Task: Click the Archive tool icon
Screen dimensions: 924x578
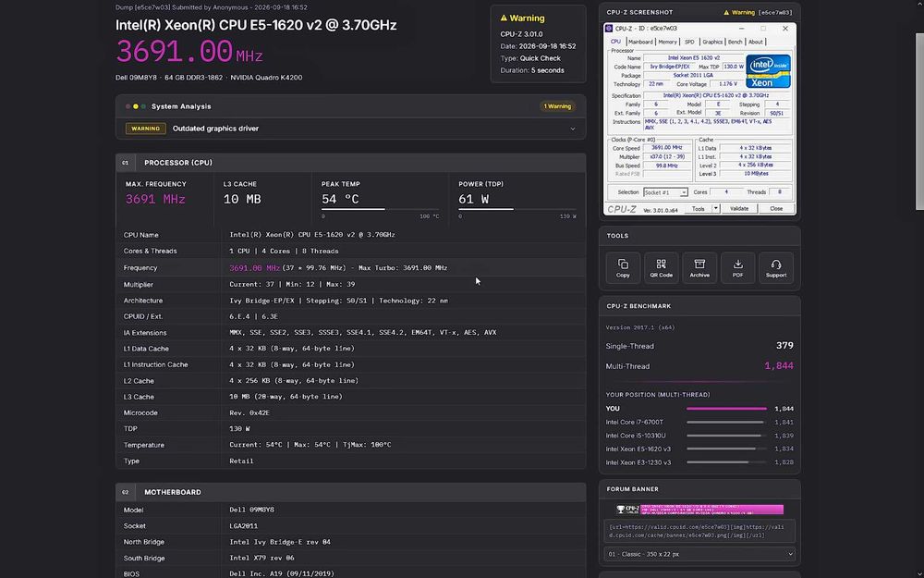Action: [699, 268]
